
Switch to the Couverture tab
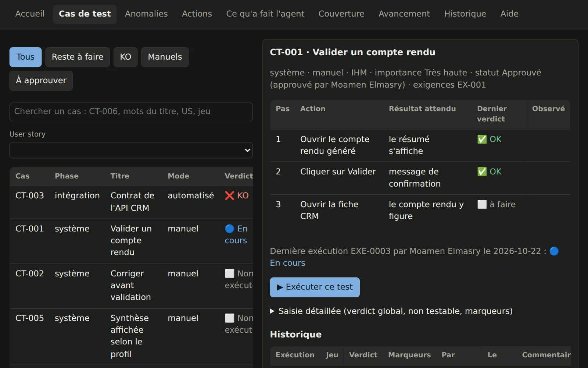point(341,14)
